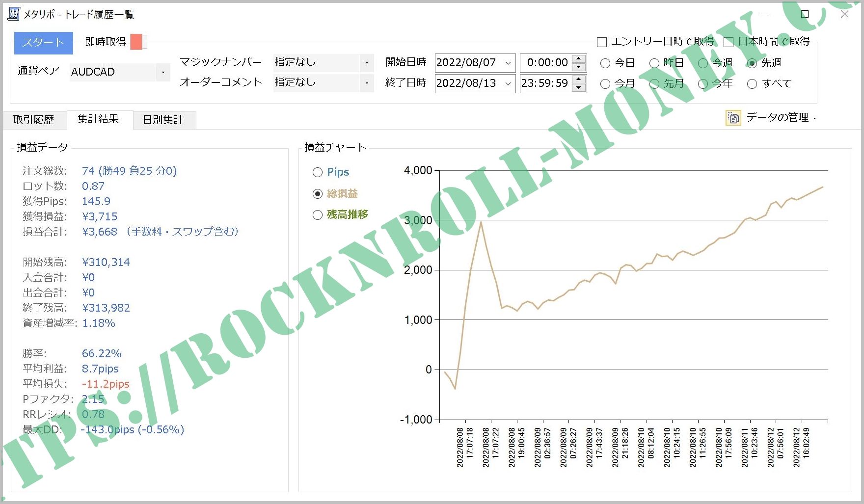Open データの管理 using its clipboard icon

point(732,117)
